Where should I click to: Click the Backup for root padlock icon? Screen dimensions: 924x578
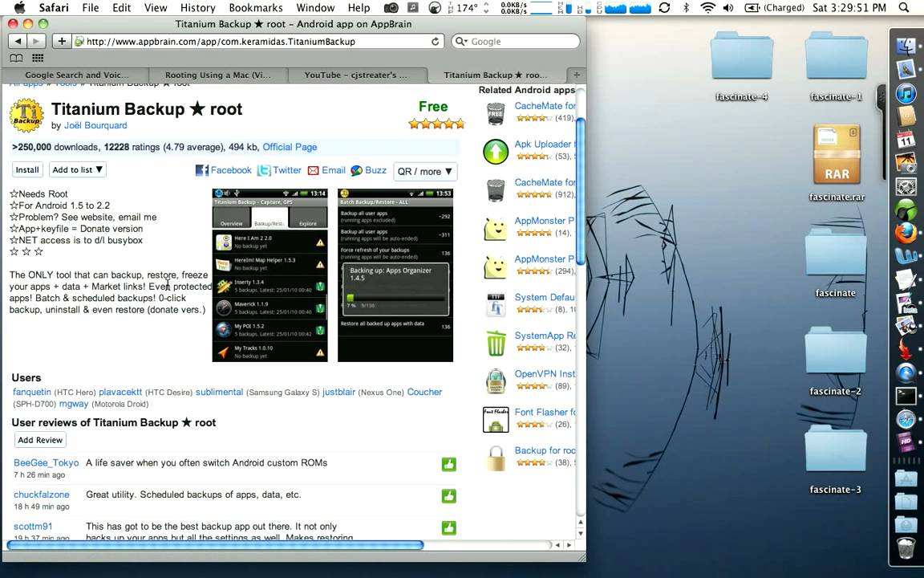pos(496,458)
